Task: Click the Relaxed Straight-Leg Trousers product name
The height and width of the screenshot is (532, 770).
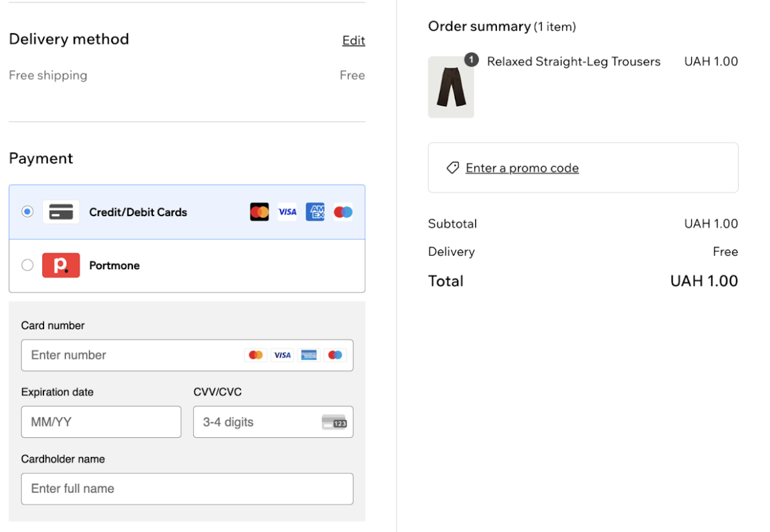Action: coord(574,61)
